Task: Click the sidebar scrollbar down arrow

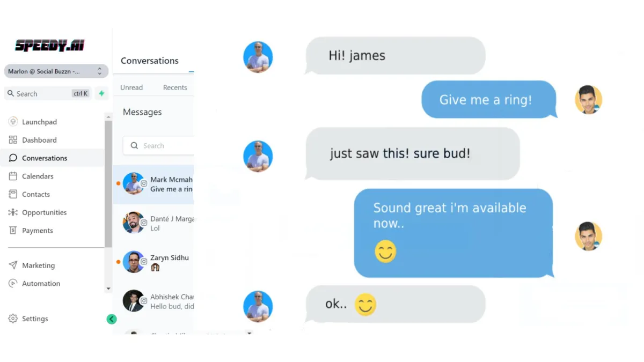Action: tap(108, 289)
